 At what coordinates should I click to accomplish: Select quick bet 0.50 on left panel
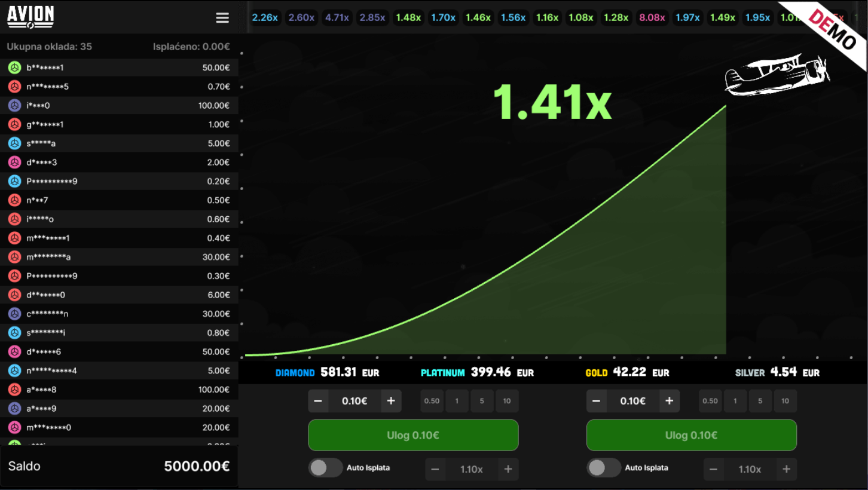(432, 401)
